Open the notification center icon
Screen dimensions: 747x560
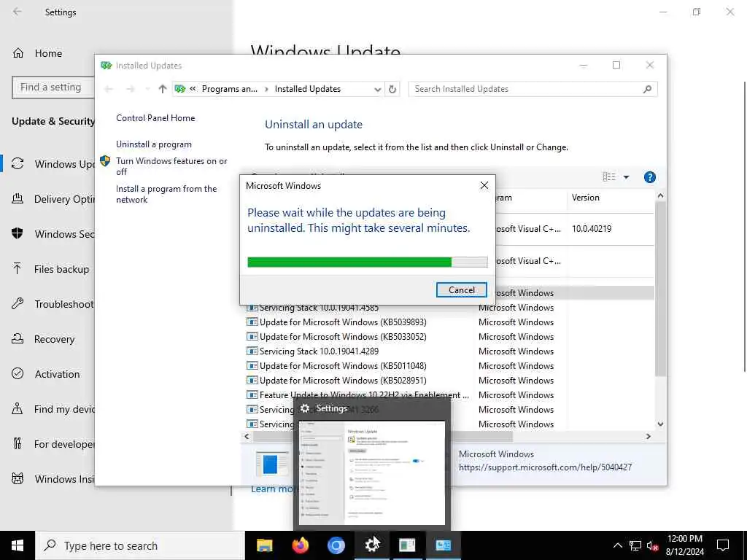(723, 545)
